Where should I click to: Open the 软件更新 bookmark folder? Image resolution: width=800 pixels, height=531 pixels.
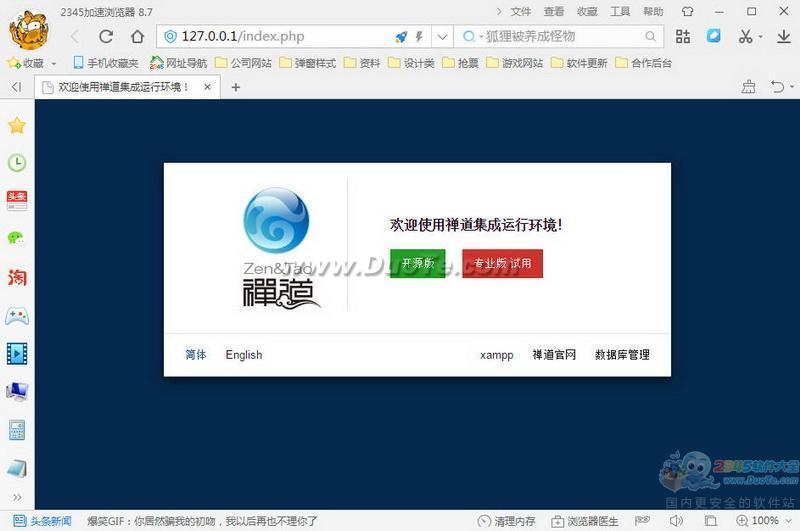click(579, 63)
